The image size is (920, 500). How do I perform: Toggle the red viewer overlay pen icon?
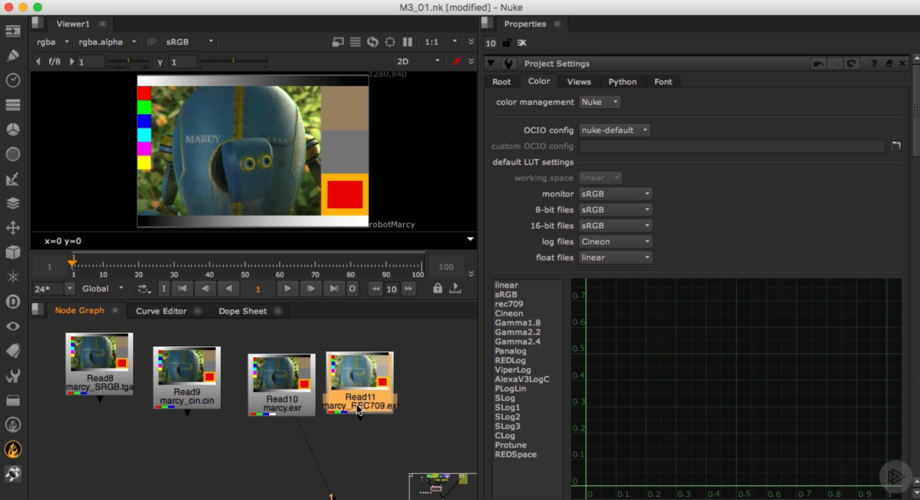coord(456,61)
